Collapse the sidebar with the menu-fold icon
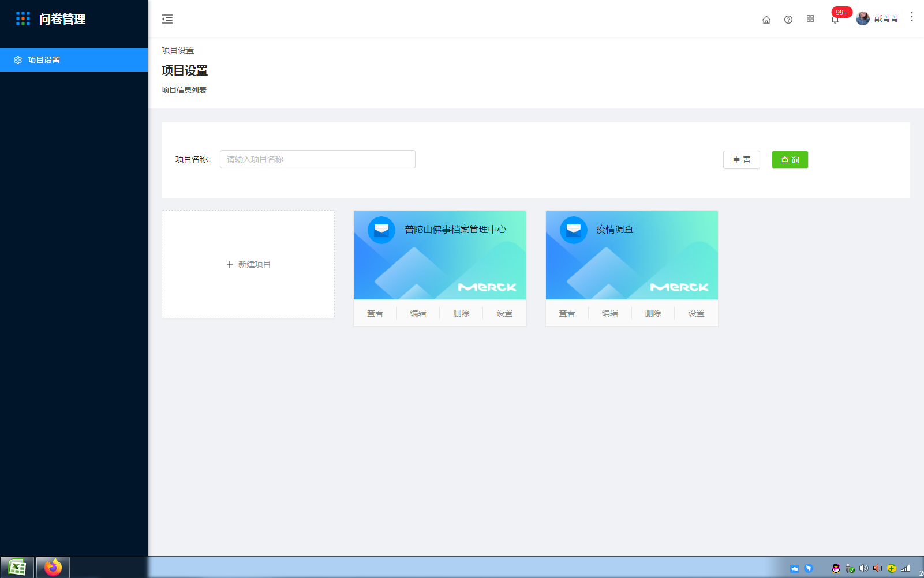Screen dimensions: 924x578 coord(167,19)
